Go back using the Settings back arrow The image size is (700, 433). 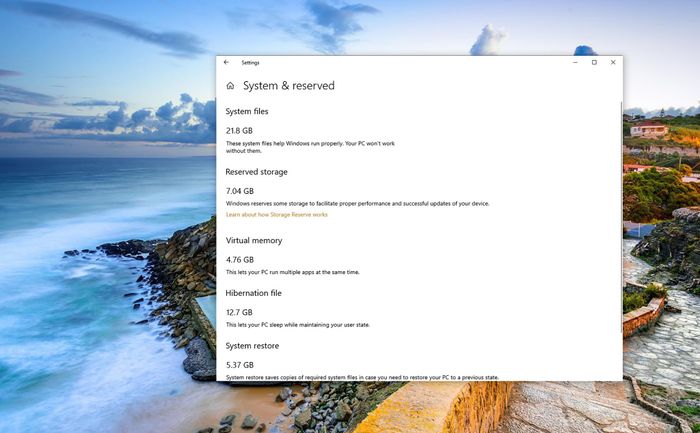pyautogui.click(x=226, y=62)
